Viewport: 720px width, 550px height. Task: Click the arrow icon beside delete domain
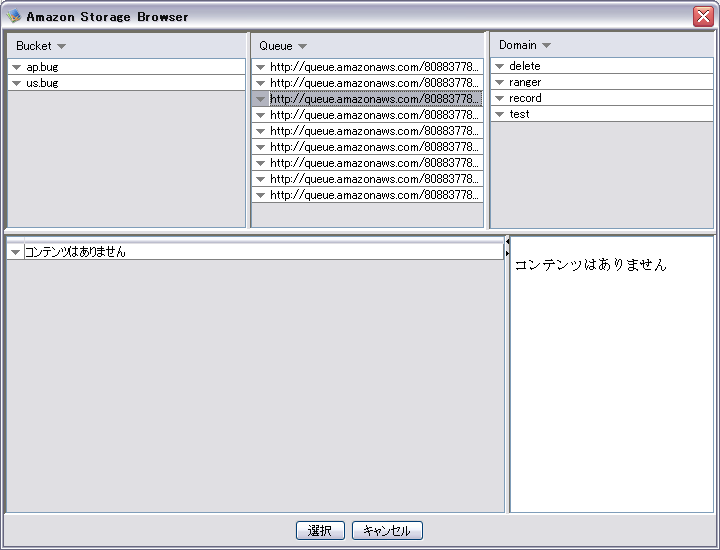(499, 66)
